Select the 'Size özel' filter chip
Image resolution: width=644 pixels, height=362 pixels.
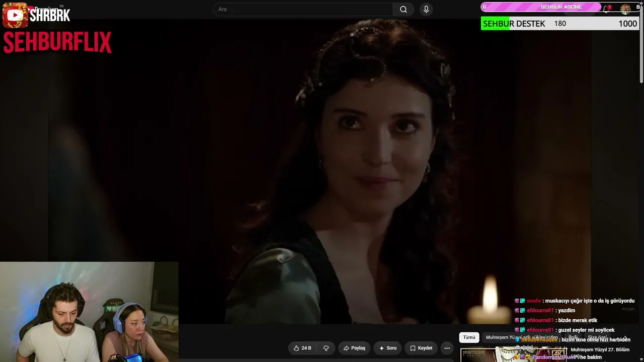598,337
